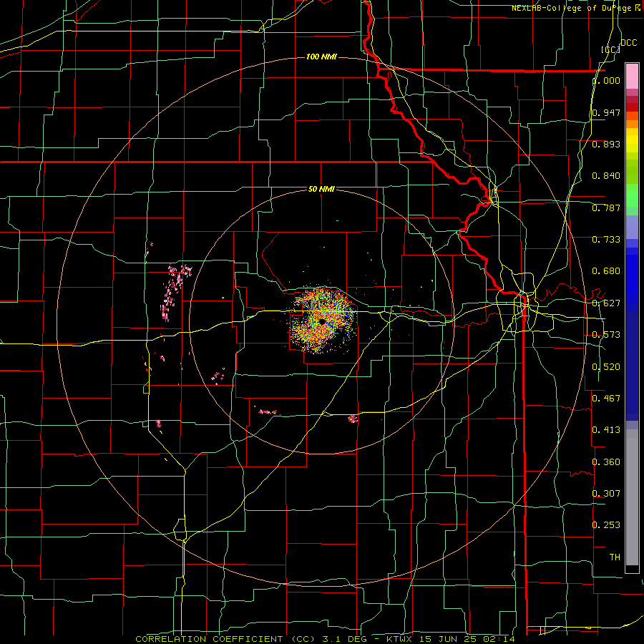644x644 pixels.
Task: Click the "0.413" color scale value
Action: 606,430
